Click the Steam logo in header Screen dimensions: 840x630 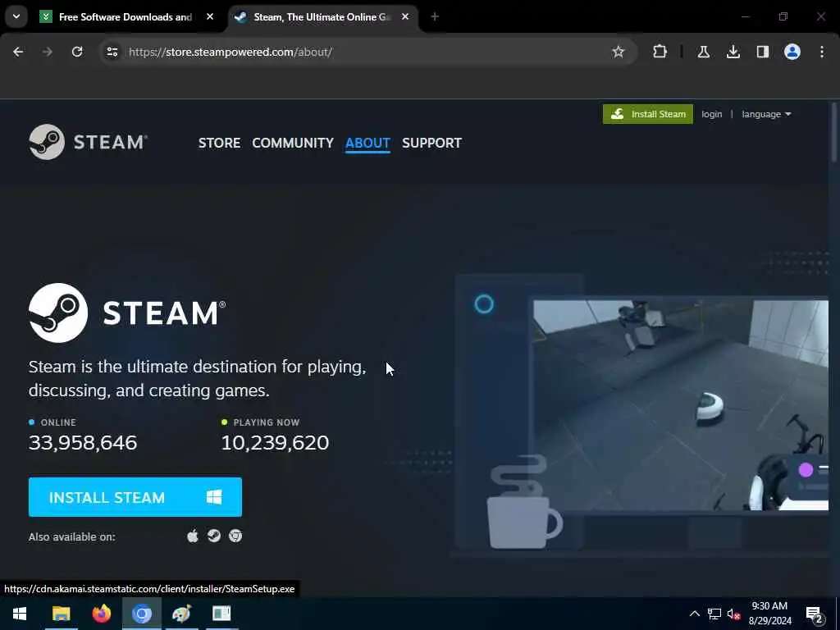pos(89,142)
